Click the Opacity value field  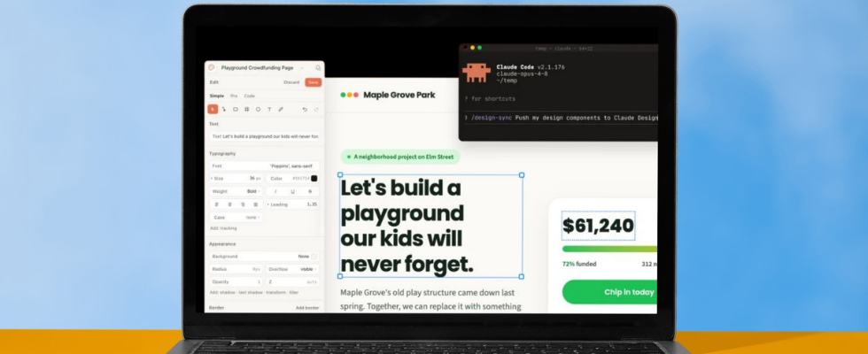(x=236, y=282)
